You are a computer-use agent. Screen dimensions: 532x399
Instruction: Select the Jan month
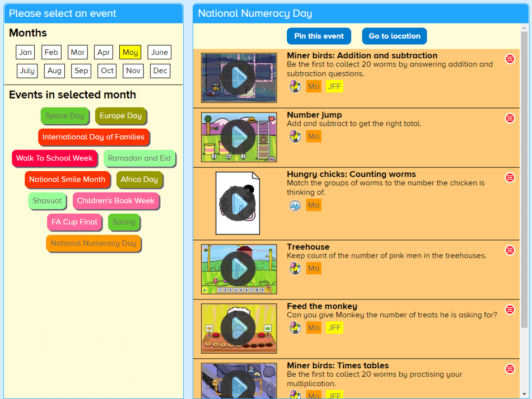(25, 52)
